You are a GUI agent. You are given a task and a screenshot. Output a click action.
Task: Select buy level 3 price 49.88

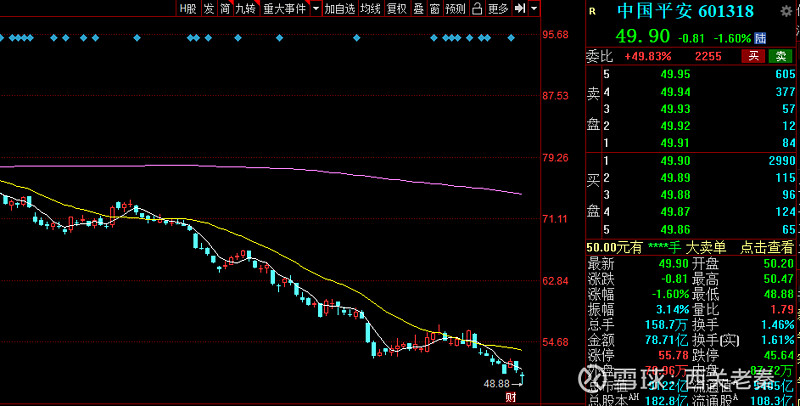pos(676,195)
